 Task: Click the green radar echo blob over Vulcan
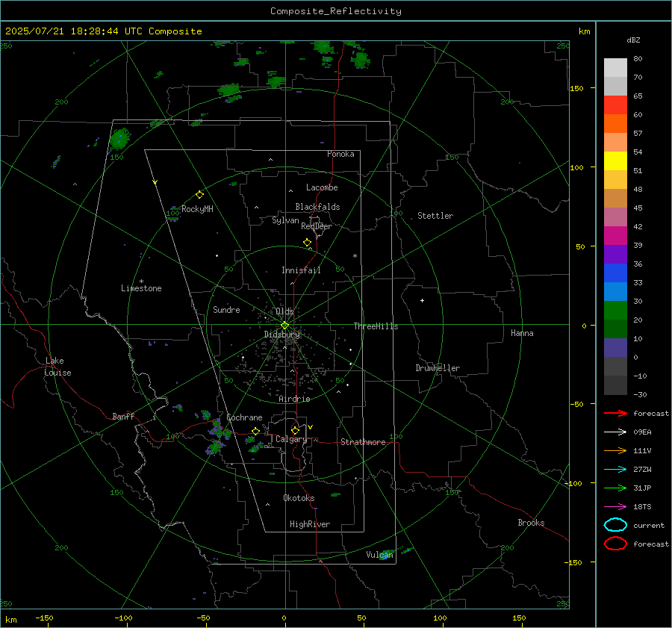tap(387, 555)
